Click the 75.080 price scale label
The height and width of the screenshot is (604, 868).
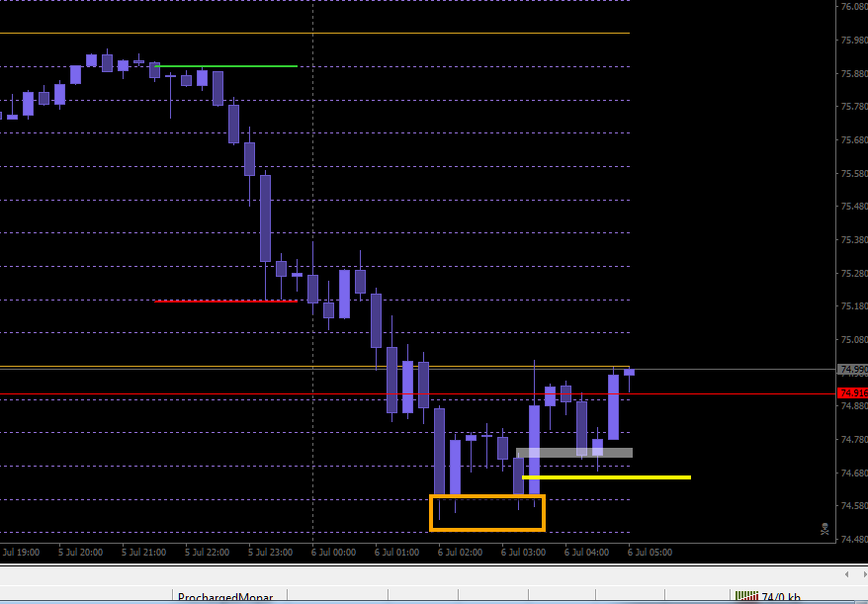[854, 339]
